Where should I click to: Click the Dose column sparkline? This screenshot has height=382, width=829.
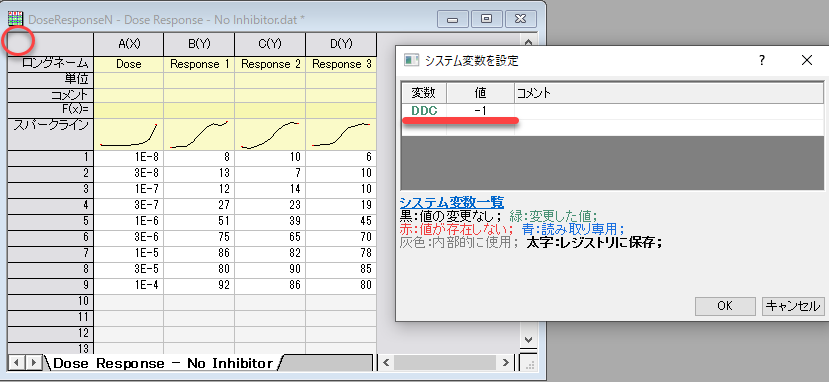[x=128, y=134]
